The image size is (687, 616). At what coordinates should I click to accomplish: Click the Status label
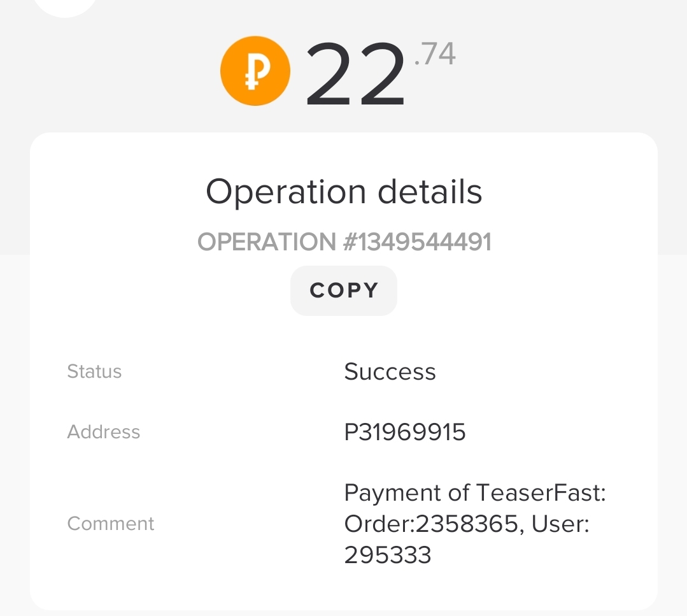pos(94,371)
